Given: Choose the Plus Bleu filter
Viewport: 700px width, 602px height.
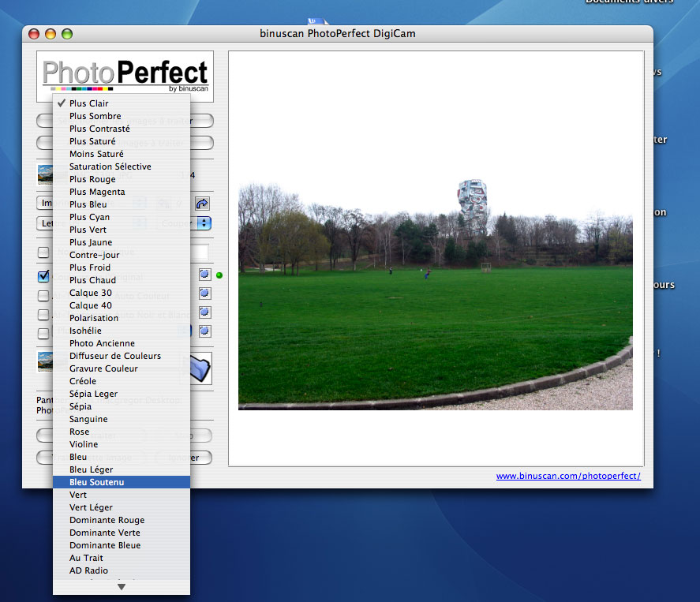Looking at the screenshot, I should pos(122,204).
